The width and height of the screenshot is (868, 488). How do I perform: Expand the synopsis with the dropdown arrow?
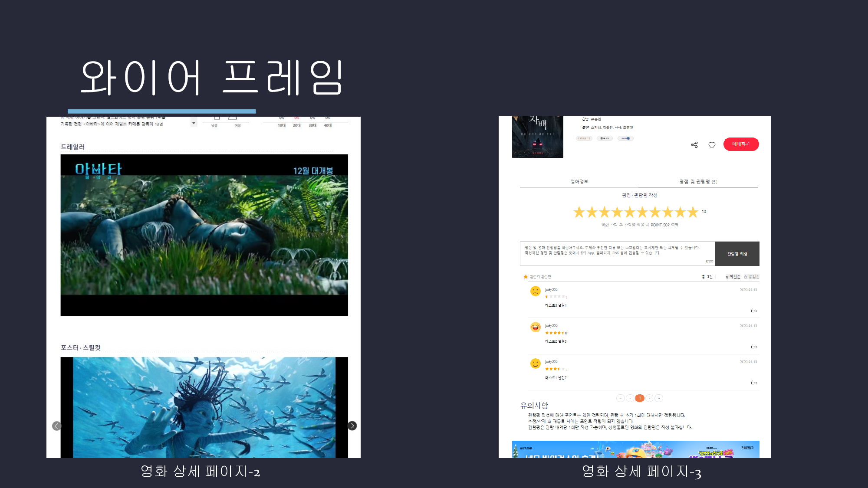[194, 123]
